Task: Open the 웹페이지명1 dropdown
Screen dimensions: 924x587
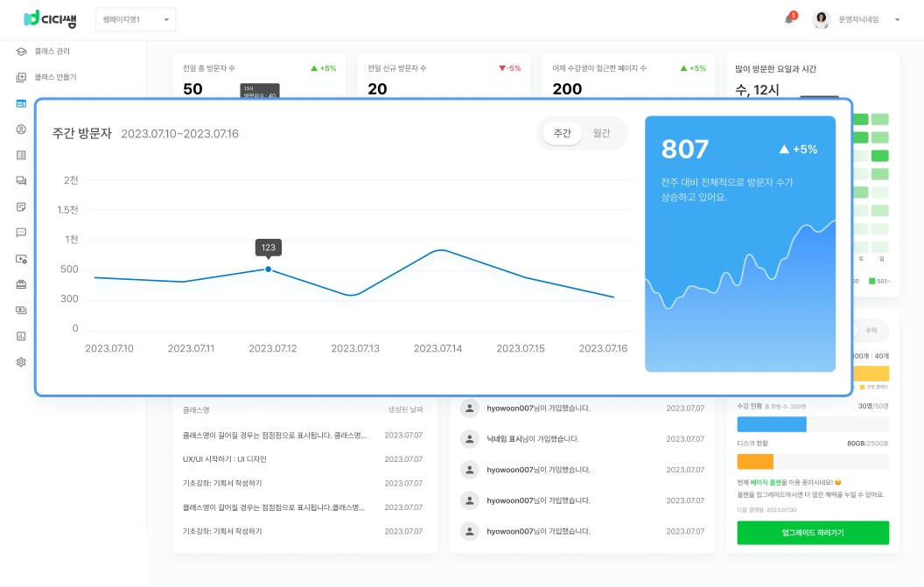Action: click(x=135, y=19)
